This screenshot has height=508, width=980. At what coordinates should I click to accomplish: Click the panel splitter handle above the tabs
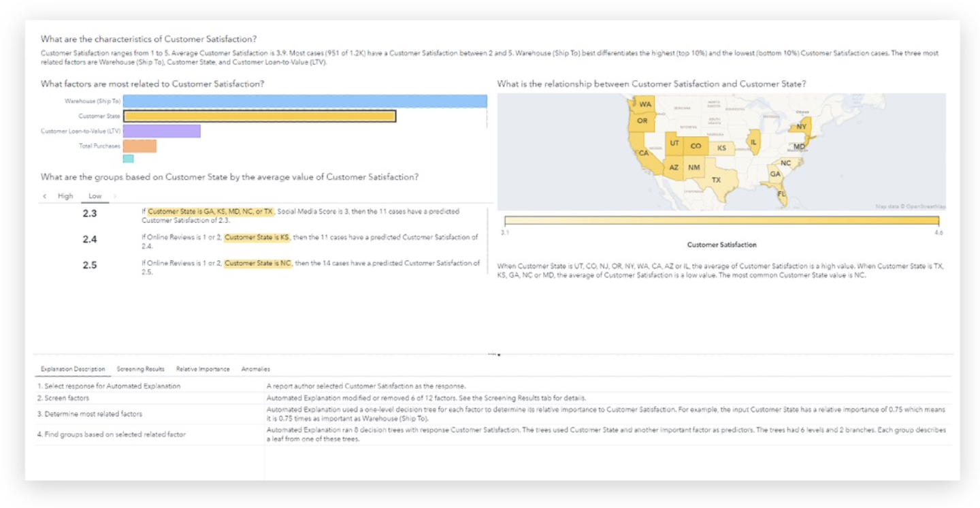coord(495,354)
